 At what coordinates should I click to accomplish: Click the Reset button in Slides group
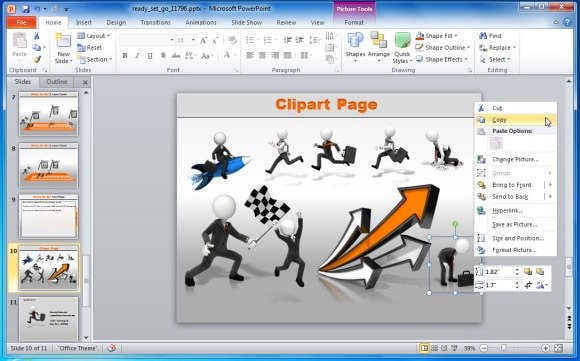point(90,48)
